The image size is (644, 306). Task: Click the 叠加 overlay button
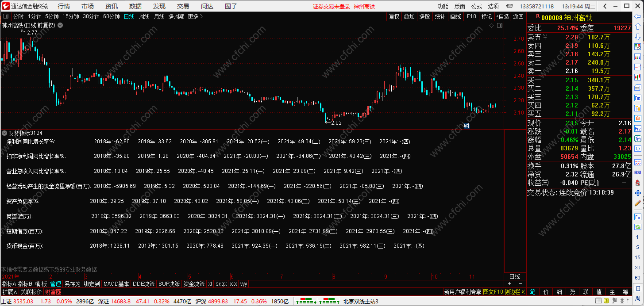pos(409,16)
